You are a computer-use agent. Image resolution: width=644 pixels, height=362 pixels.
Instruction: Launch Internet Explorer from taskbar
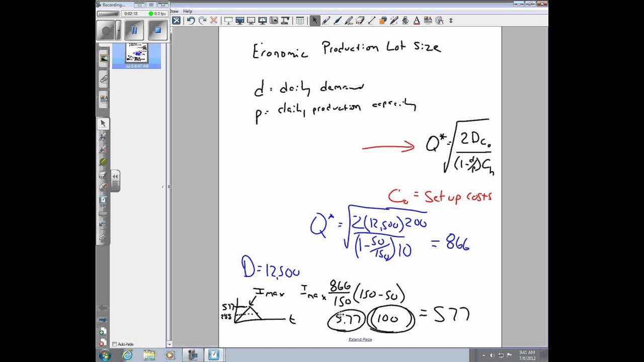click(128, 355)
